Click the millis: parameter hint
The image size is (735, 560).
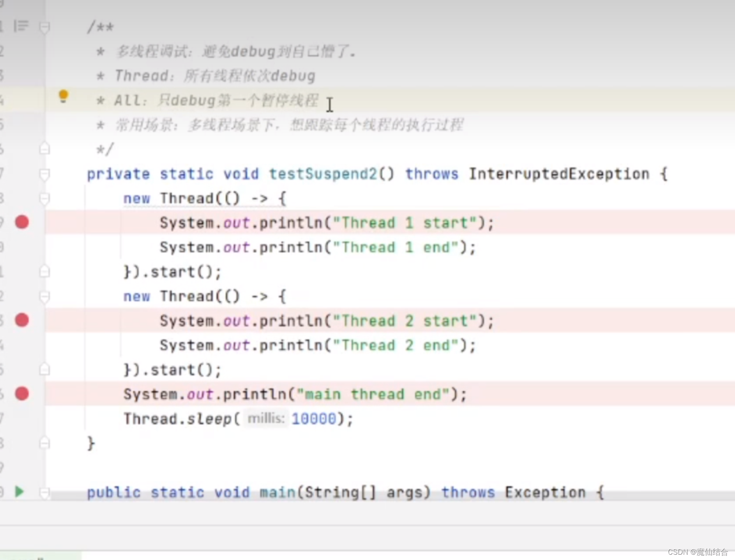[x=266, y=418]
